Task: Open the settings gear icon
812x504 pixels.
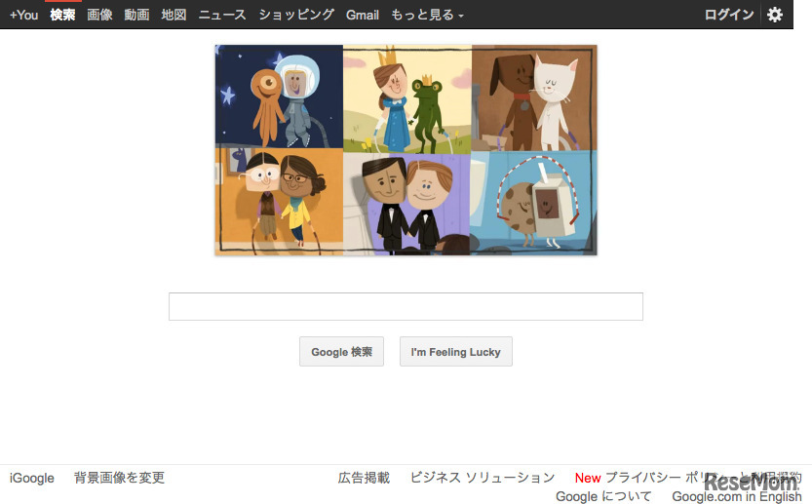Action: (x=775, y=15)
